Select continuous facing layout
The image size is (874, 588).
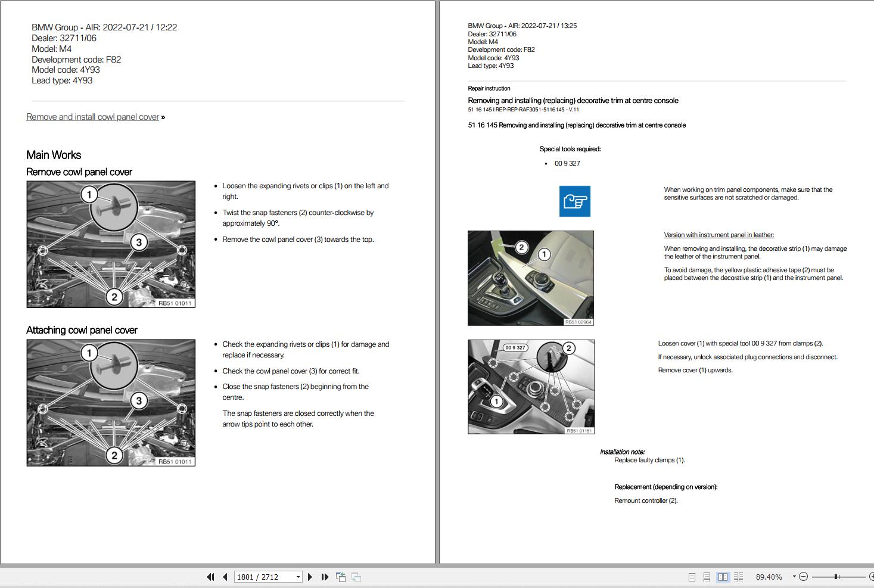[739, 577]
